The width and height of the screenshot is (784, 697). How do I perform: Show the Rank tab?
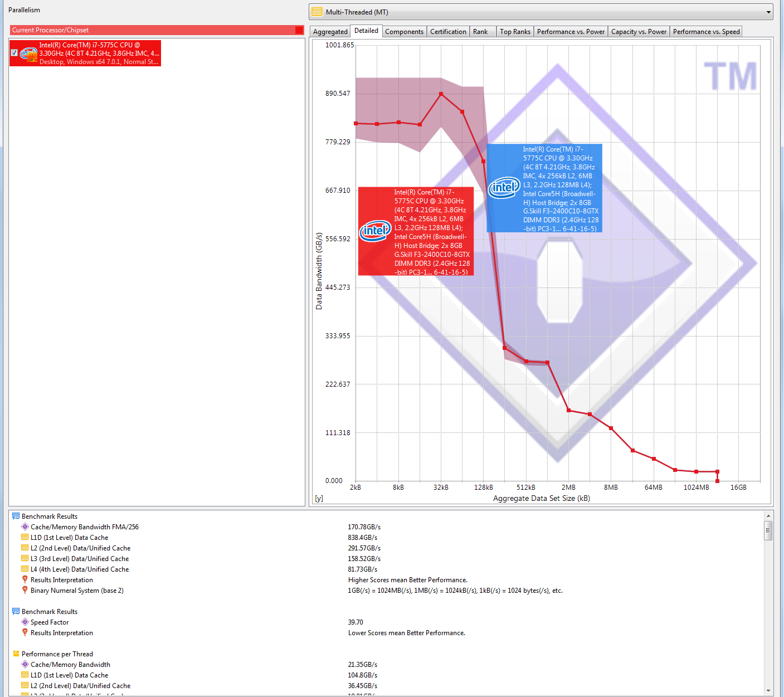coord(483,32)
